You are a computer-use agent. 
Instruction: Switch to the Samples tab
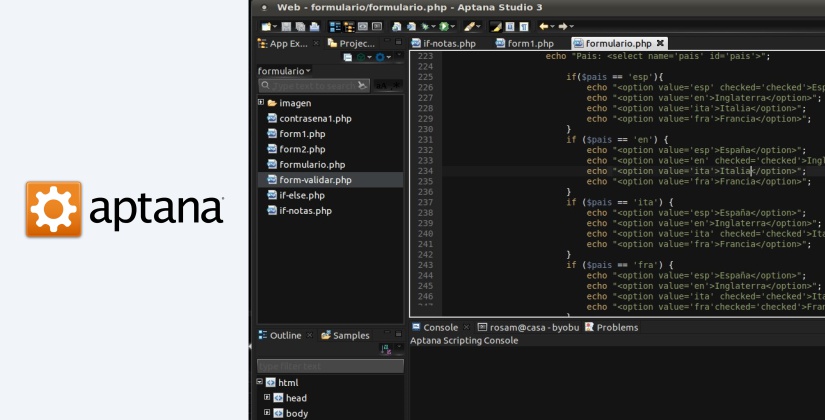pos(350,335)
